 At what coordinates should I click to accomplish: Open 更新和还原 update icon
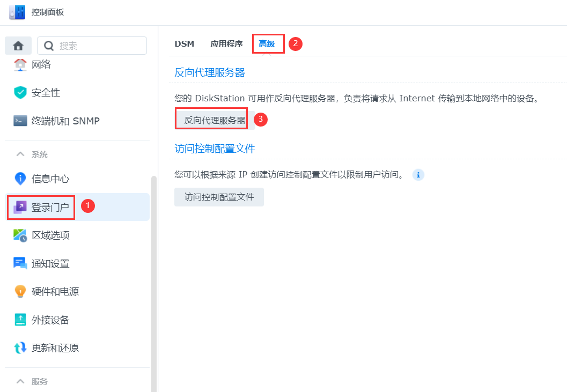20,348
